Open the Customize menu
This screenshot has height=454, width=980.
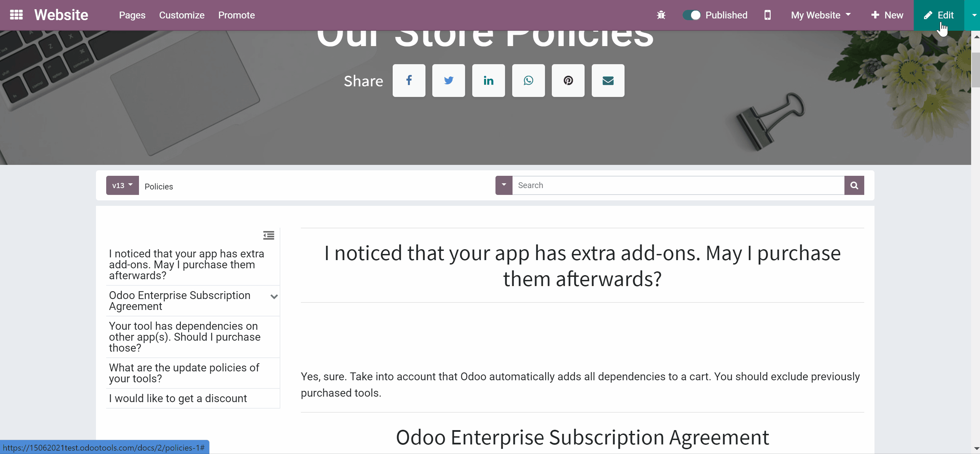(x=182, y=15)
